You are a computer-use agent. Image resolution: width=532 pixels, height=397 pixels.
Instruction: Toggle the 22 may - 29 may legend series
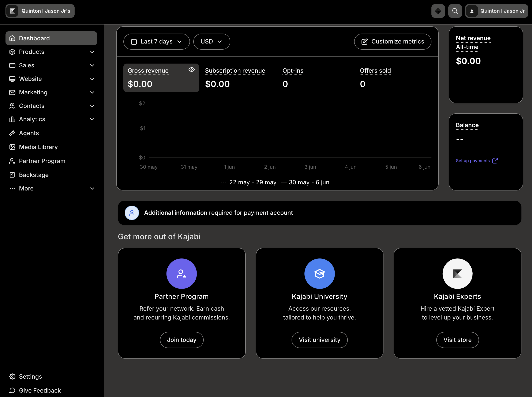coord(249,182)
